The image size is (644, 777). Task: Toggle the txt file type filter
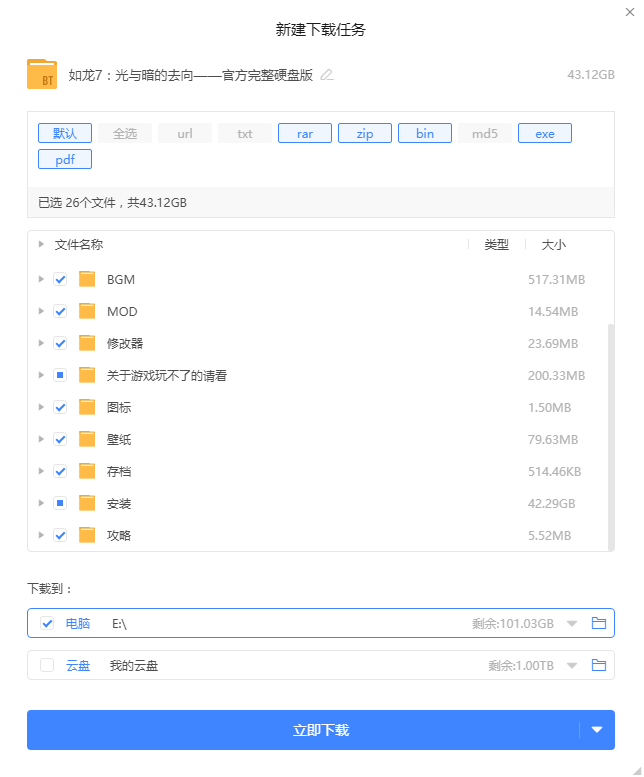tap(245, 133)
